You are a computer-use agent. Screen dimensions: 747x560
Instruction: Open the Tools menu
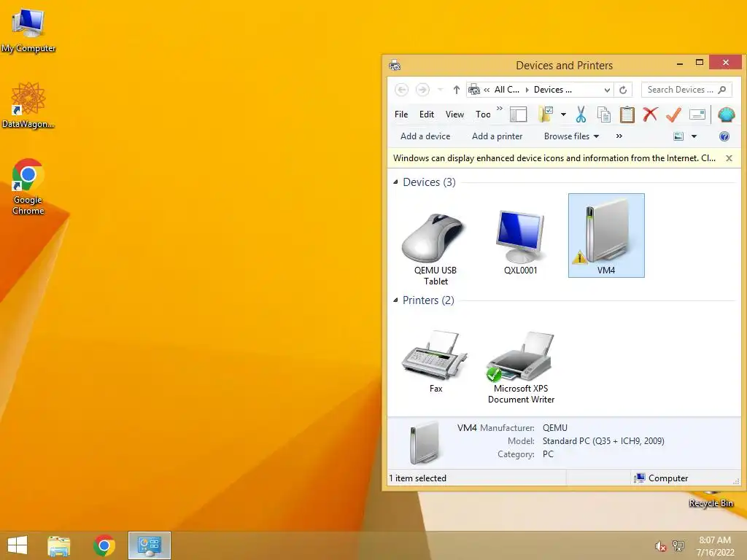point(483,114)
